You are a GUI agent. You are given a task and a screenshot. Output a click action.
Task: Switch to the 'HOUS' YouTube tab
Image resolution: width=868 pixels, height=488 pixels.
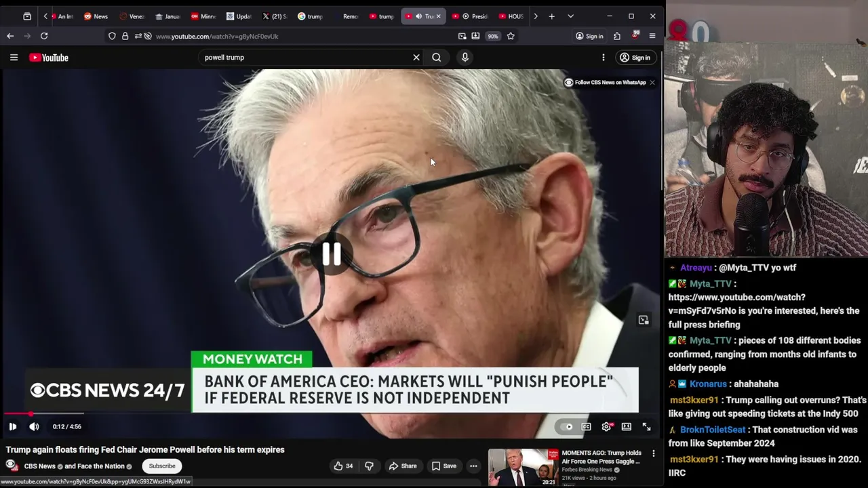coord(511,16)
